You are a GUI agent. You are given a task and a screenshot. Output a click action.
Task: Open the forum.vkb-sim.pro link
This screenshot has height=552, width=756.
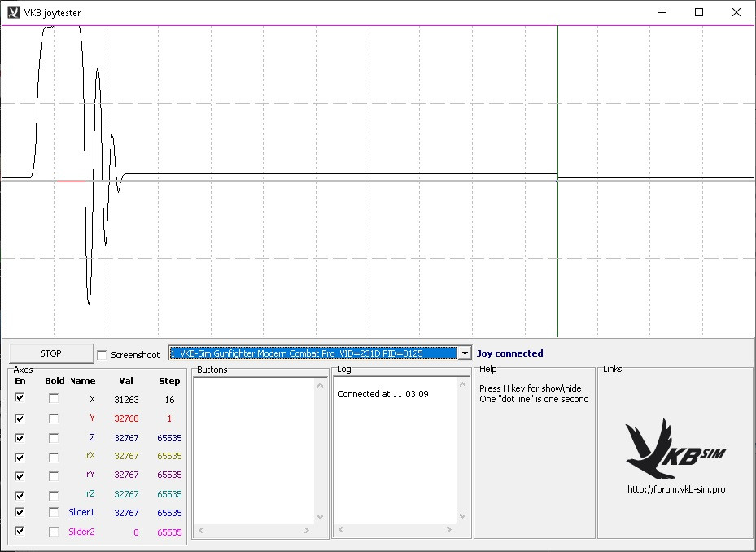[x=675, y=489]
